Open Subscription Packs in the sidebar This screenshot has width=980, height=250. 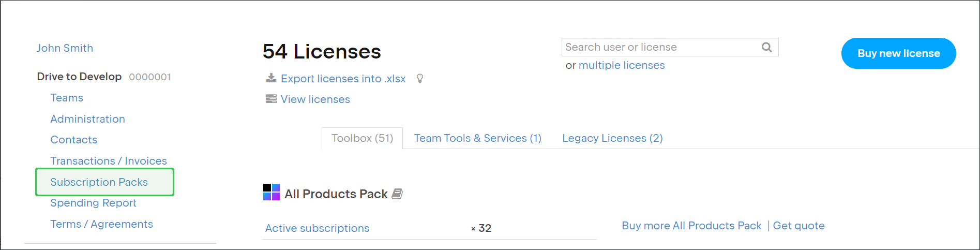[99, 182]
